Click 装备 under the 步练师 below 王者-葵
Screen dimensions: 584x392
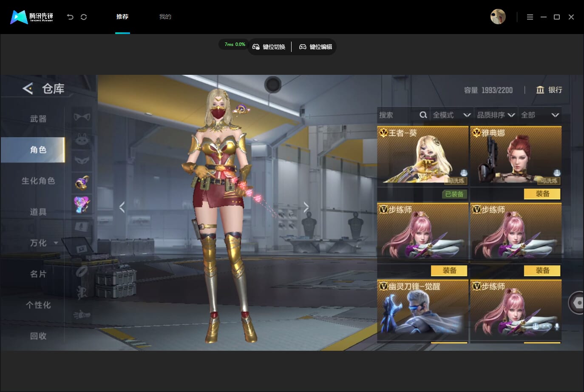(x=449, y=270)
